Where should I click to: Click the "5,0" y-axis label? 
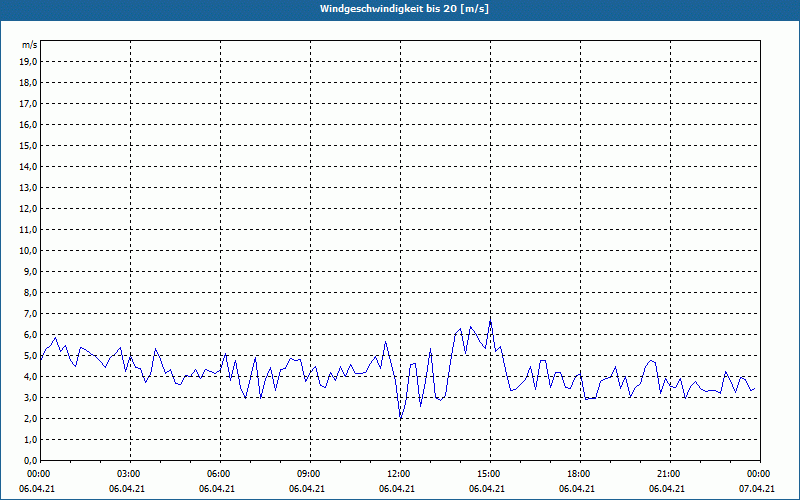point(31,356)
